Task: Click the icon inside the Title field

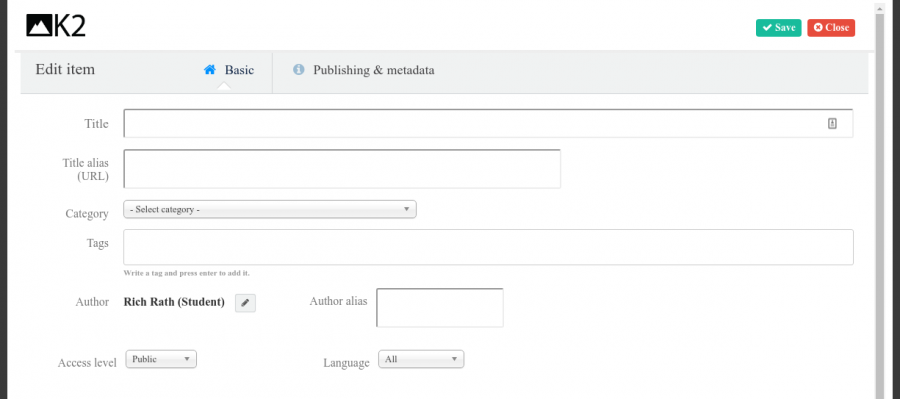Action: pyautogui.click(x=832, y=123)
